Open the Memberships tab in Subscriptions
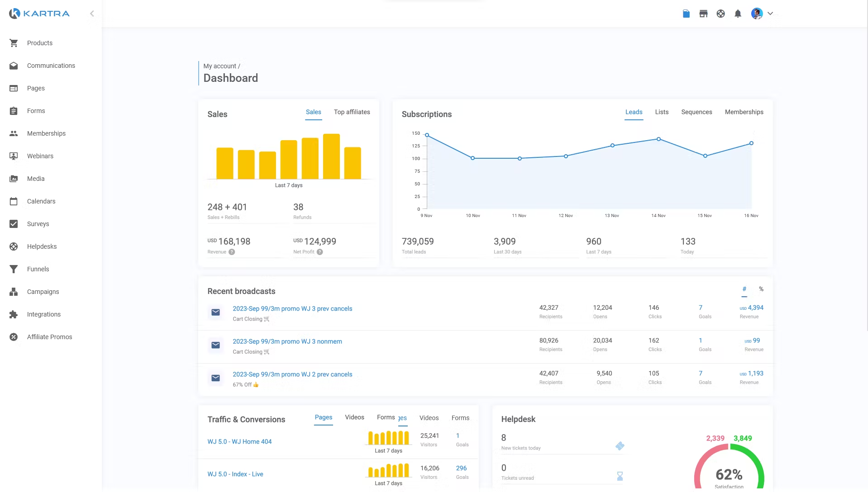 coord(744,112)
